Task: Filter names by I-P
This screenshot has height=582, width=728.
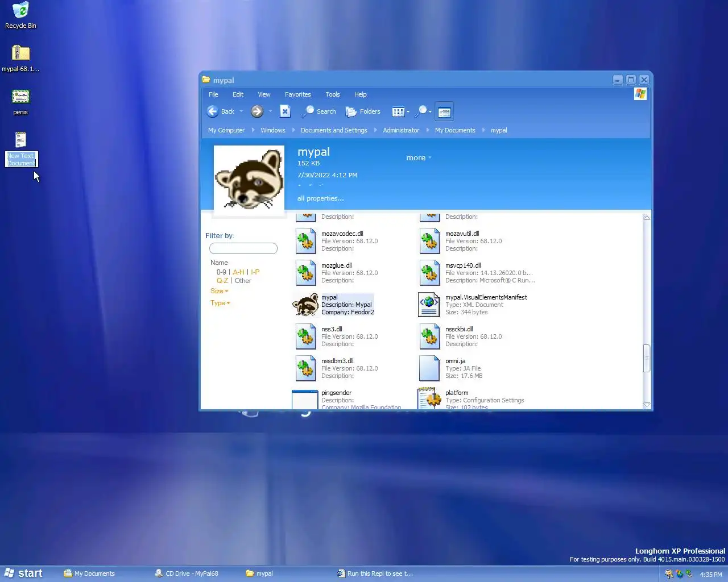Action: pos(255,272)
